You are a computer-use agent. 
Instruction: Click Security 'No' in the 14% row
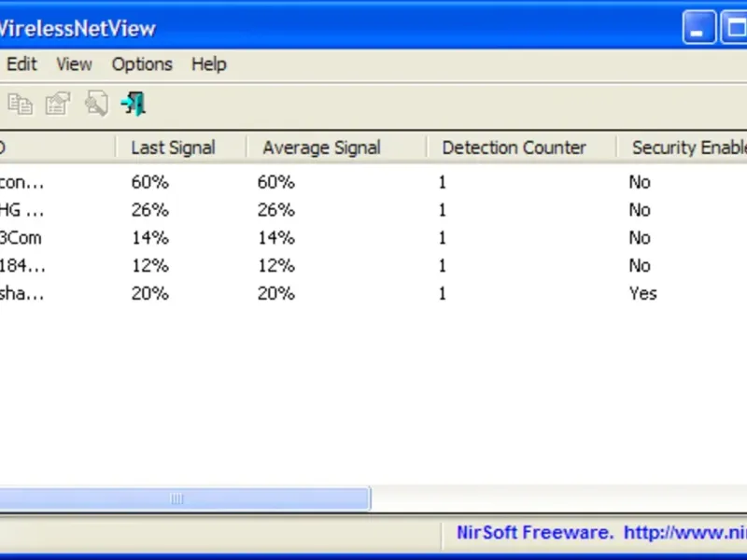(x=640, y=238)
